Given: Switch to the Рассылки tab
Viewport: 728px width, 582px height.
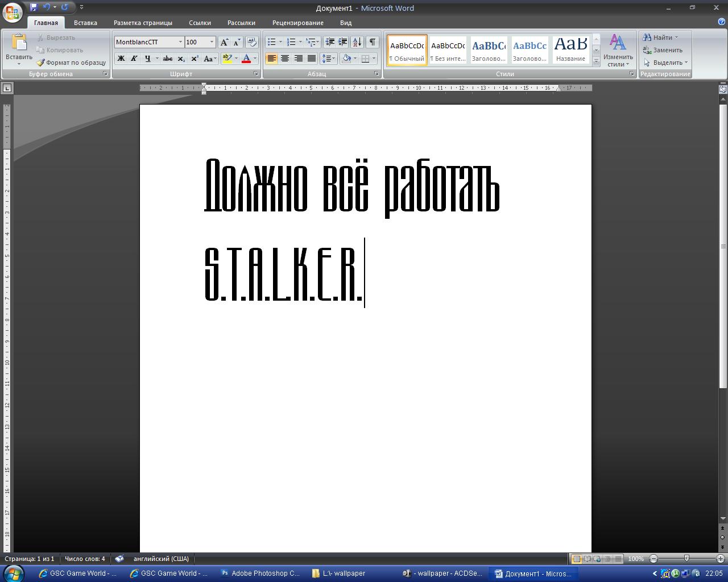Looking at the screenshot, I should (x=241, y=23).
